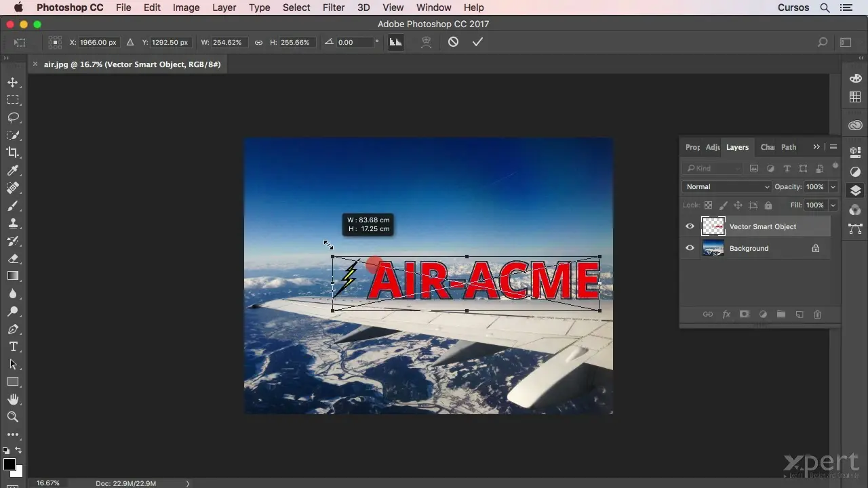
Task: Click the foreground color swatch
Action: pyautogui.click(x=9, y=464)
